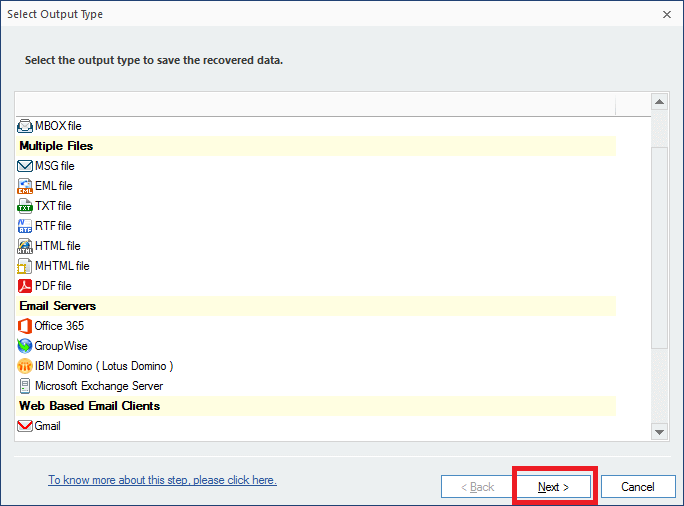
Task: Click the 'Web Based Email Clients' header
Action: (316, 406)
